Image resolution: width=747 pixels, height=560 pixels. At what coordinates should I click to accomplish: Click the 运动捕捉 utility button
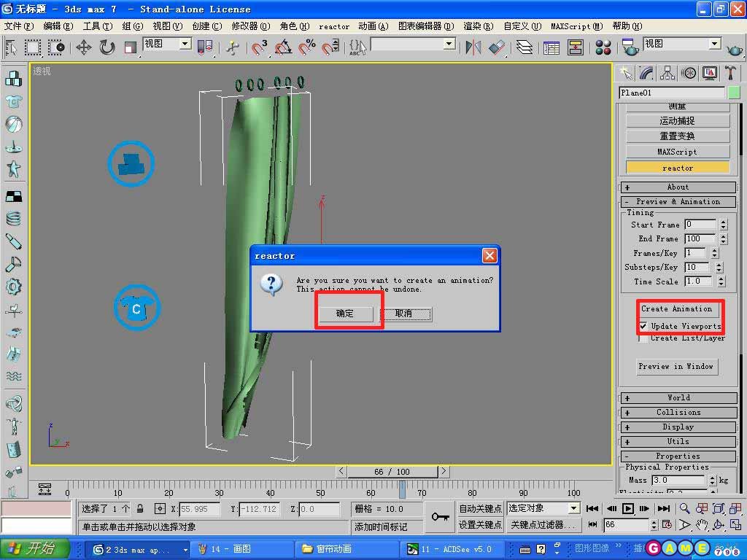tap(678, 121)
